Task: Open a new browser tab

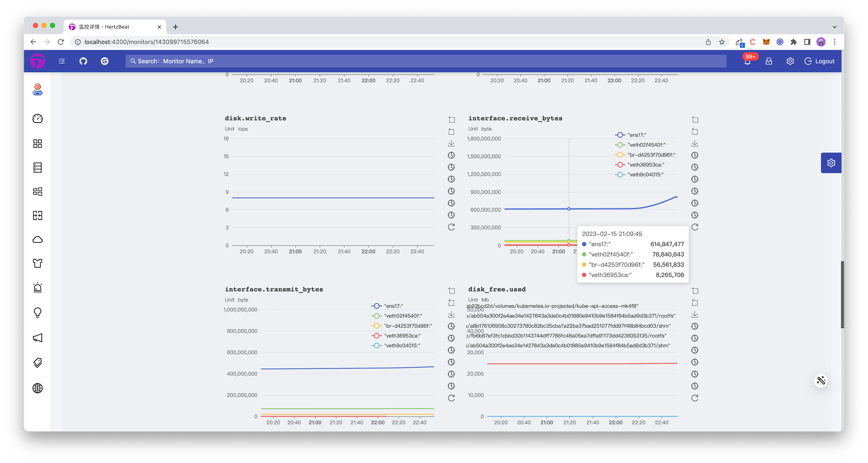Action: pyautogui.click(x=175, y=27)
